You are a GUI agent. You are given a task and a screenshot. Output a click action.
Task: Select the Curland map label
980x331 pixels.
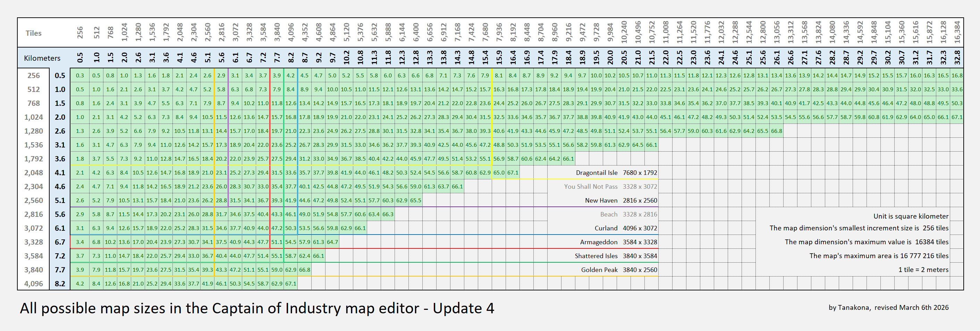point(606,228)
